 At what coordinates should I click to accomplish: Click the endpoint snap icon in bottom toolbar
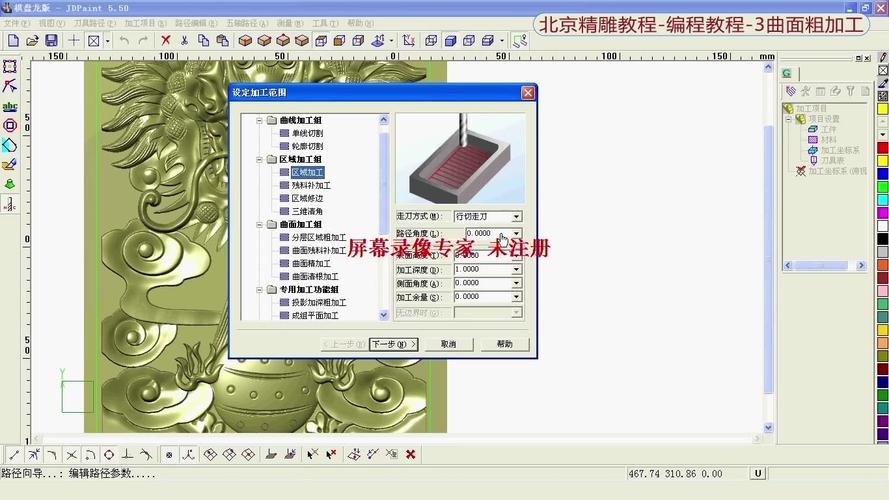point(14,454)
